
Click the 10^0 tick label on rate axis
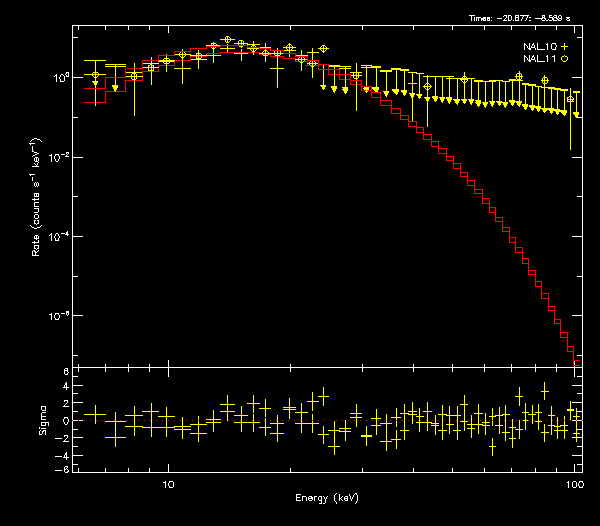(62, 78)
